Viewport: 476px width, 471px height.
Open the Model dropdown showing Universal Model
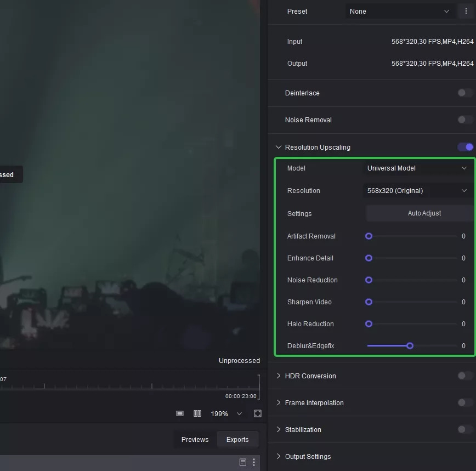[x=417, y=168]
